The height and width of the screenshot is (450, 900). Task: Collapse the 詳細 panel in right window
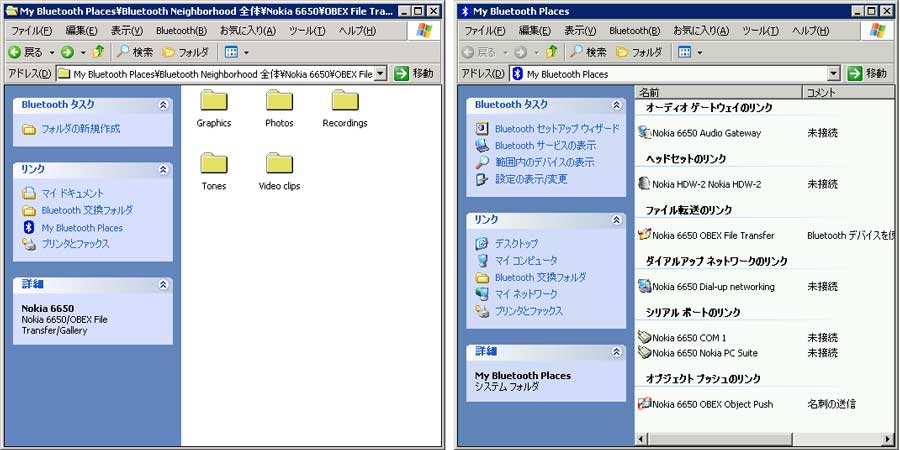tap(616, 352)
